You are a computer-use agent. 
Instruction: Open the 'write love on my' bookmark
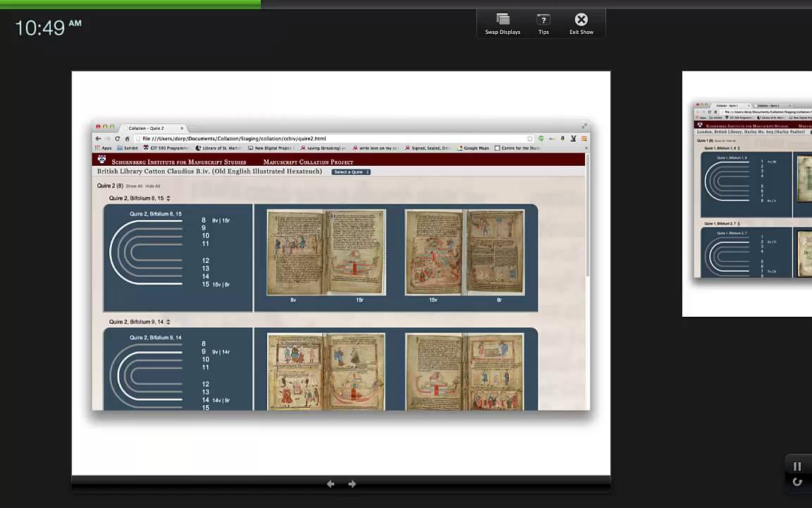click(376, 148)
